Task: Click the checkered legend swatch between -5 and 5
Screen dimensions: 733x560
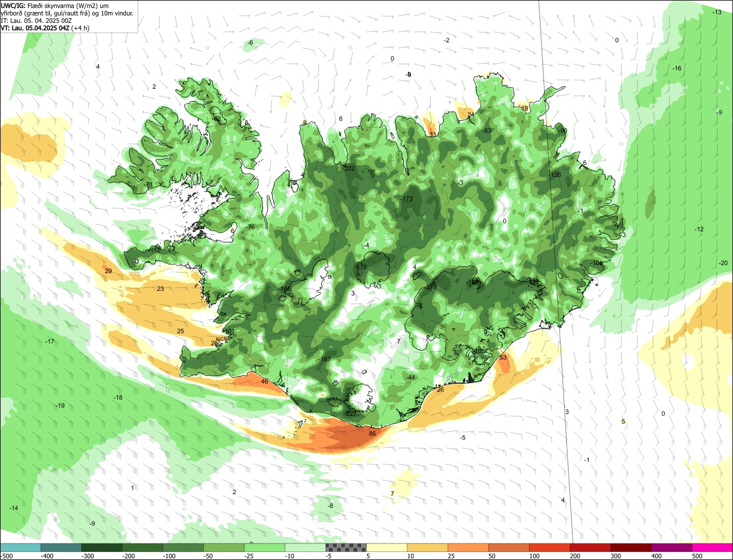Action: pos(346,547)
